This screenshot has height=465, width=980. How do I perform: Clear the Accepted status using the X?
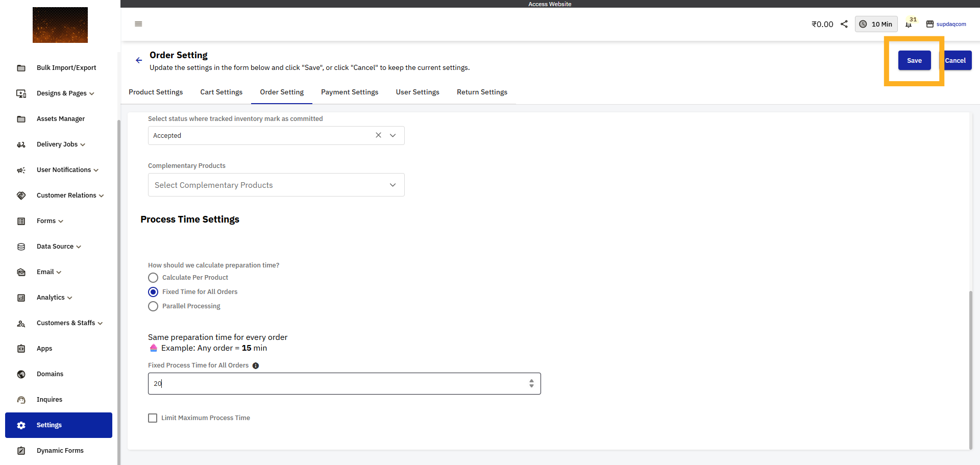click(x=378, y=135)
